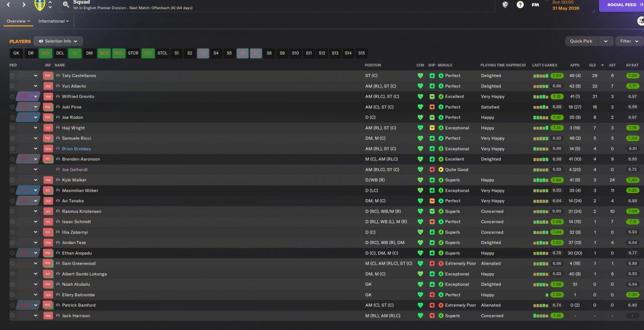Toggle picked checkmark for Yuri Alberto

(12, 86)
